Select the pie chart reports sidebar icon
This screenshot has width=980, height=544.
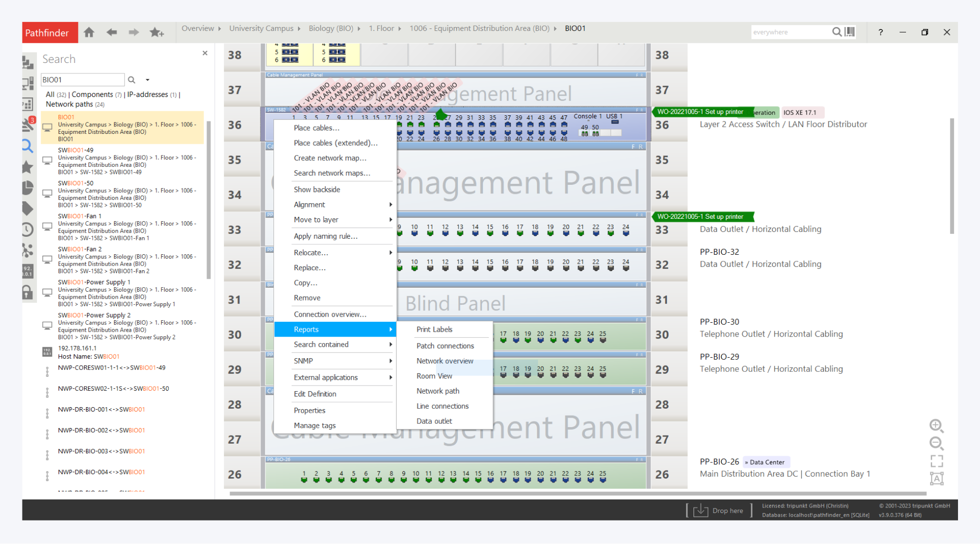[28, 188]
